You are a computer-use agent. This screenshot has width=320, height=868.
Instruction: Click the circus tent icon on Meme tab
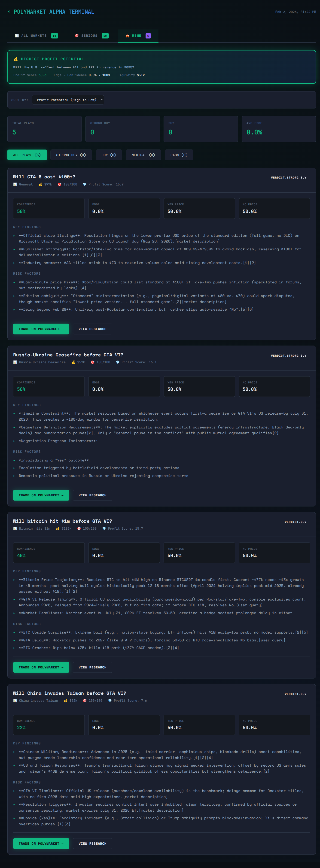pos(128,36)
